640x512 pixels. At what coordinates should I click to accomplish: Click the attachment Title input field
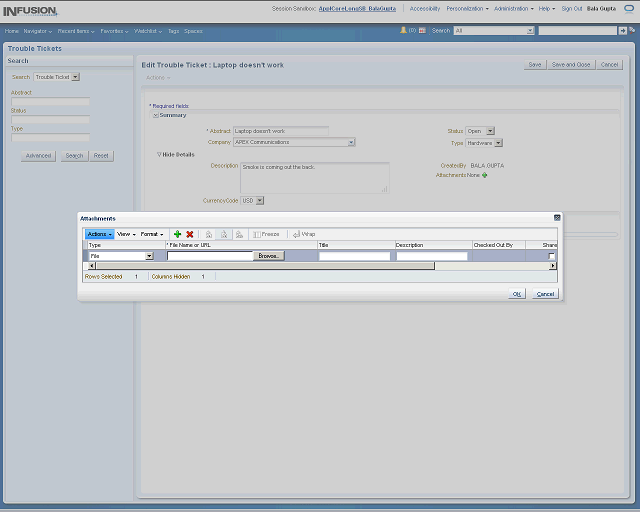(354, 256)
